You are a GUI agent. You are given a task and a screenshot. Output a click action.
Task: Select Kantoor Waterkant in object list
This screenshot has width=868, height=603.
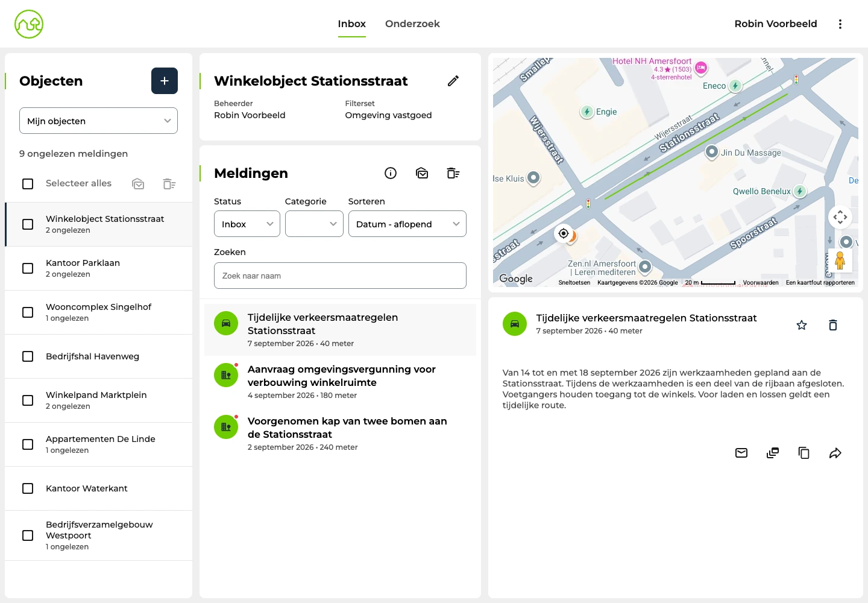(x=99, y=488)
